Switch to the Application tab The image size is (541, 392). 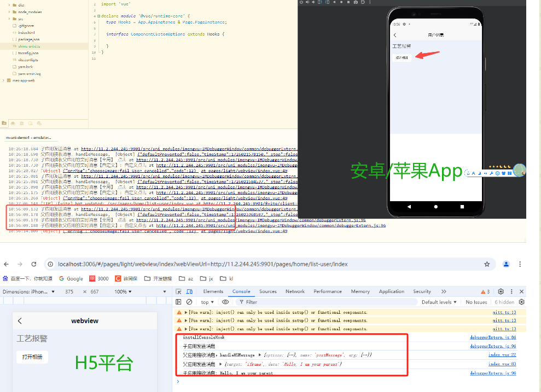click(392, 291)
